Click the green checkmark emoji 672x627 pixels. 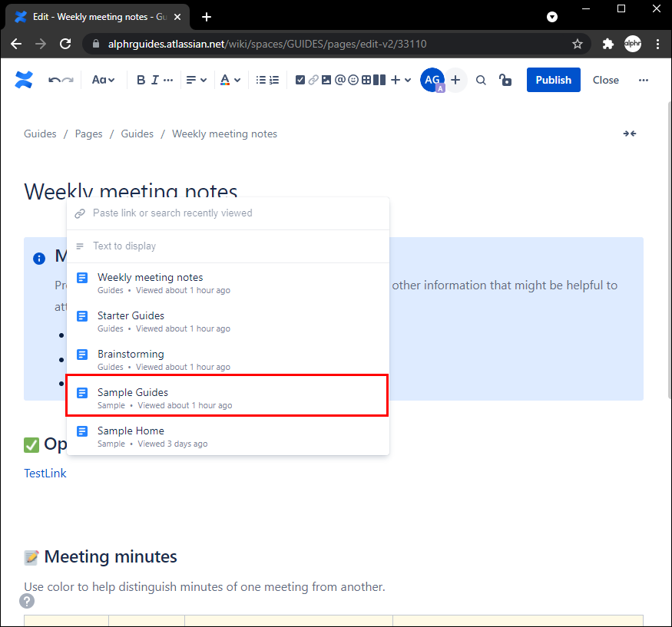31,445
